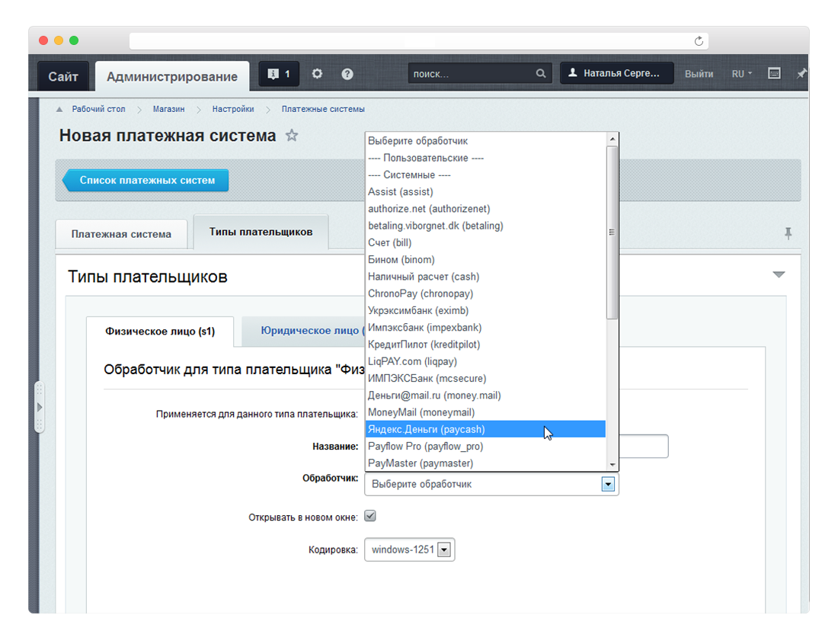Image resolution: width=838 pixels, height=644 pixels.
Task: Click the pin icon beside the tabs
Action: coord(788,233)
